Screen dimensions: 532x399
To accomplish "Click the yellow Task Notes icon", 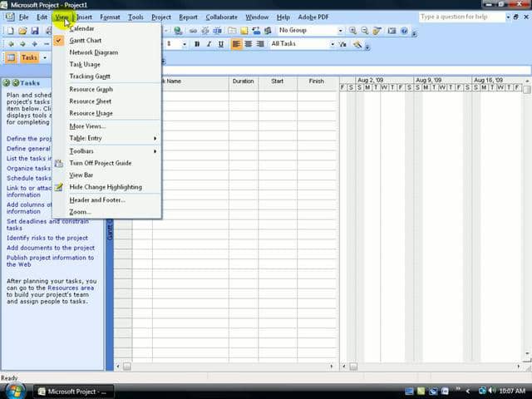I will (x=244, y=31).
